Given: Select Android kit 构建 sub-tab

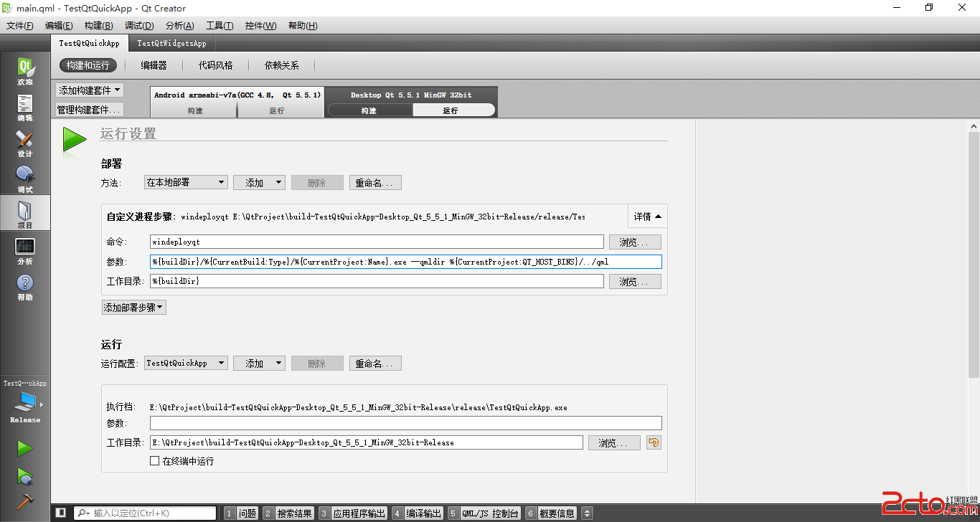Looking at the screenshot, I should (194, 110).
